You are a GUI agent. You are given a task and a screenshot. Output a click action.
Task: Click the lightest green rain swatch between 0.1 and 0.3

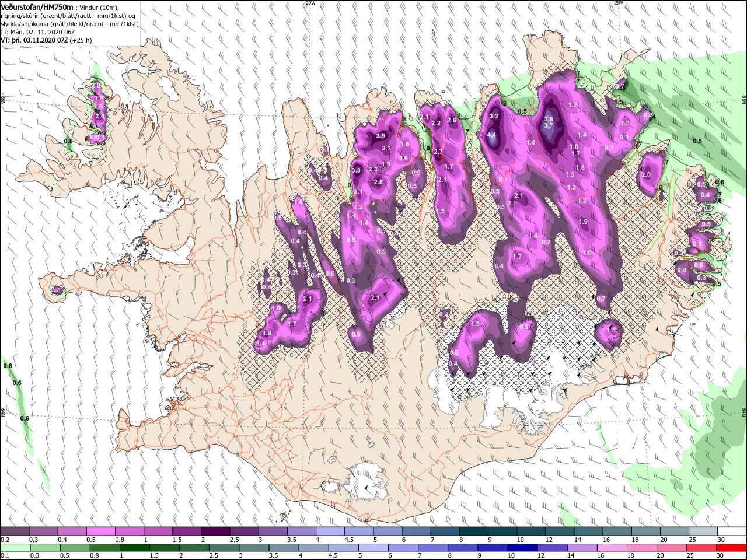click(15, 548)
